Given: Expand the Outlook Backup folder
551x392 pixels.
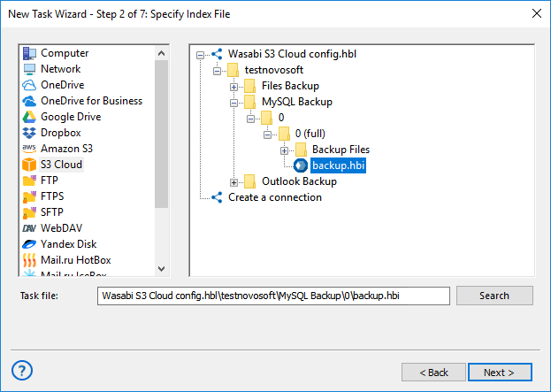Looking at the screenshot, I should click(234, 181).
